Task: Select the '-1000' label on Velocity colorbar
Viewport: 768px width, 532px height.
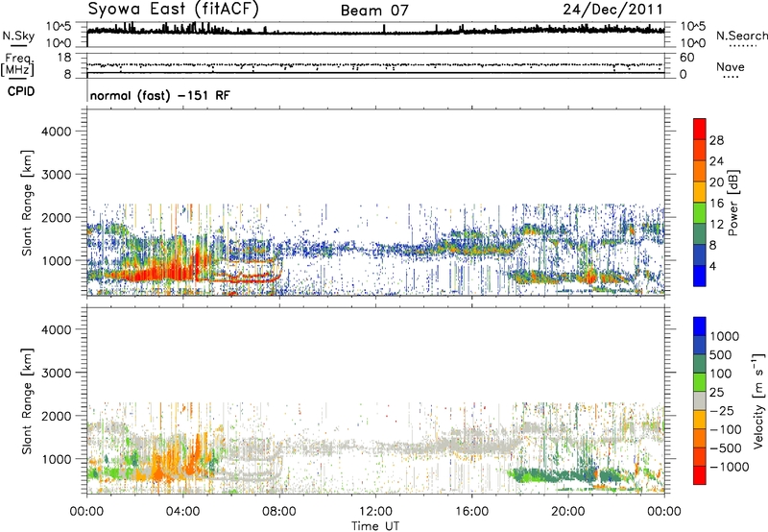Action: tap(730, 467)
